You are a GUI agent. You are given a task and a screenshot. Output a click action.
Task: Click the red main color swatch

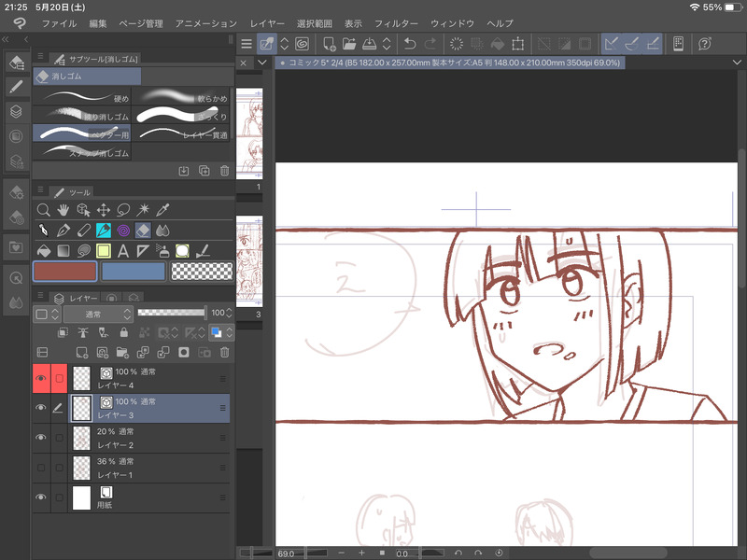tap(64, 272)
